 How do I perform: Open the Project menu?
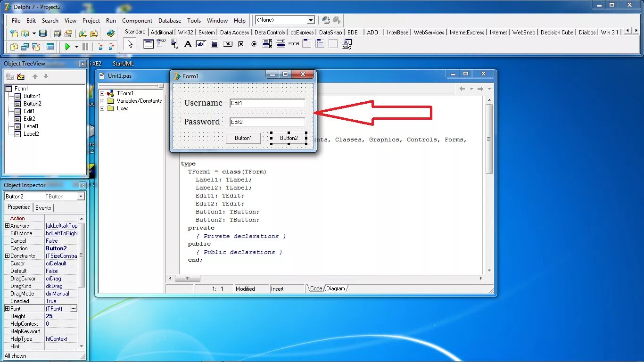(x=91, y=21)
